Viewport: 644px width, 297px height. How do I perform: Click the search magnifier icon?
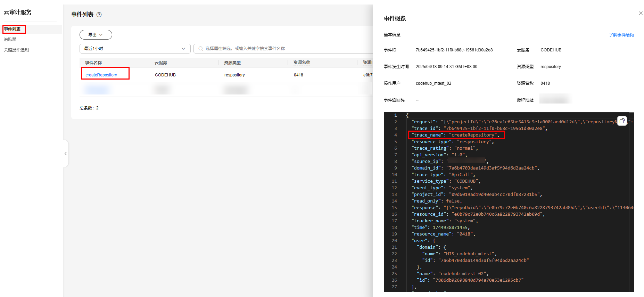200,49
